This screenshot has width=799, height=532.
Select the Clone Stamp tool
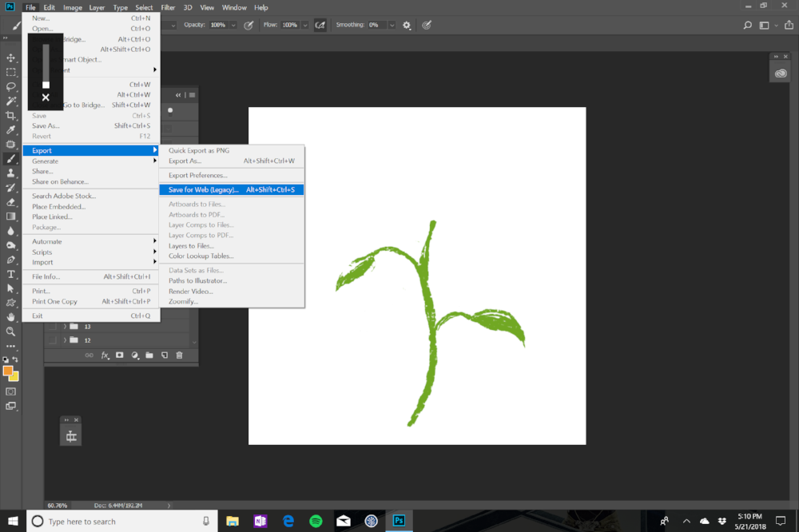click(x=10, y=173)
